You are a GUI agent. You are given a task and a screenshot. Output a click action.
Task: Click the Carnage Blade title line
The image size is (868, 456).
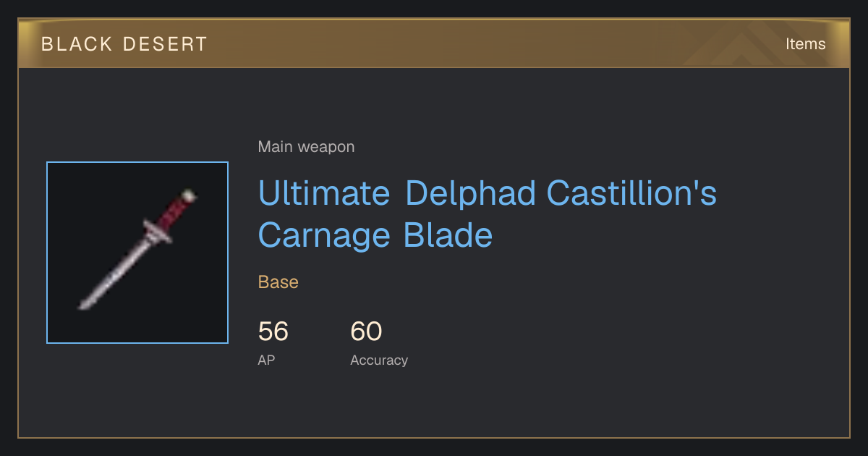[375, 236]
